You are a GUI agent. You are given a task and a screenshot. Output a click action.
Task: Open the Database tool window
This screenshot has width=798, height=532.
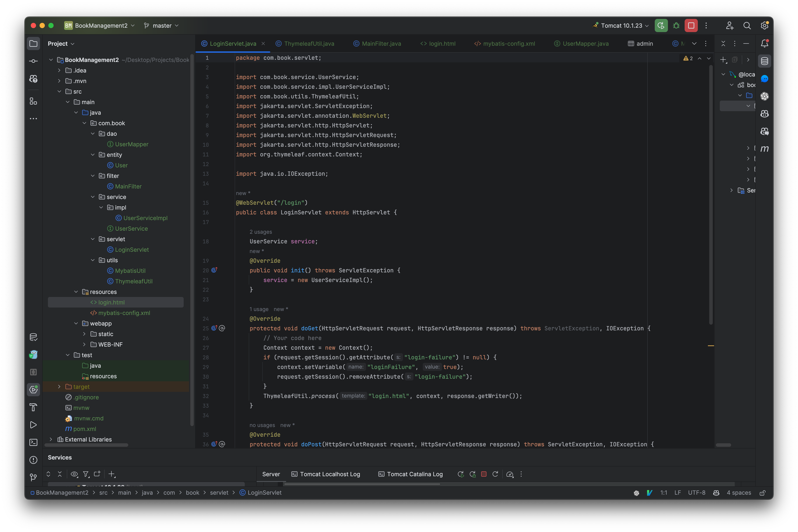[x=765, y=61]
